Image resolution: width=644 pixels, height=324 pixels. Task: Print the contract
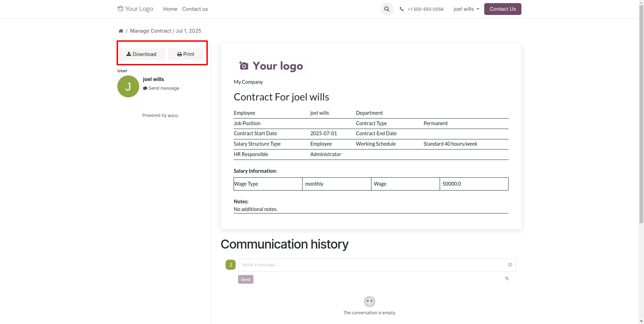pyautogui.click(x=186, y=54)
